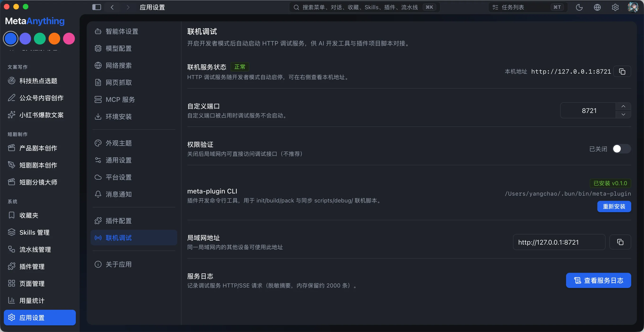Open the user avatar in the top bar
The width and height of the screenshot is (644, 332).
click(x=633, y=7)
